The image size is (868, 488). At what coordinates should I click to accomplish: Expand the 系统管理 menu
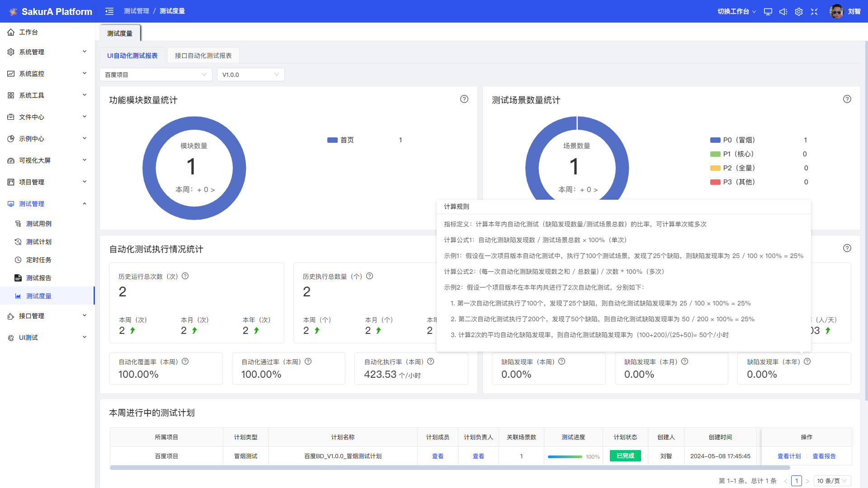(47, 52)
